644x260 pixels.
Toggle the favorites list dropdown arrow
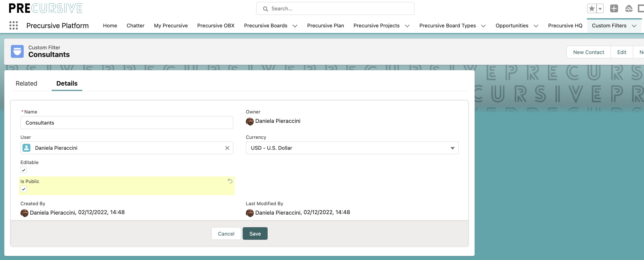click(600, 8)
